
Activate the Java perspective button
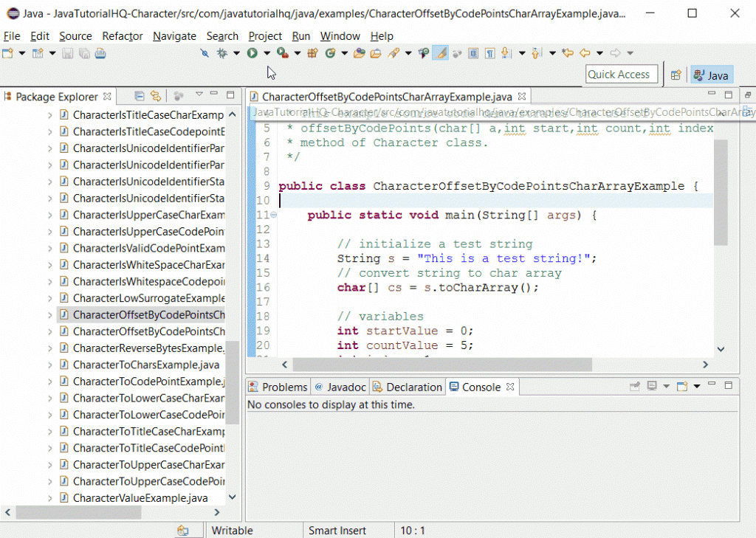pyautogui.click(x=711, y=75)
